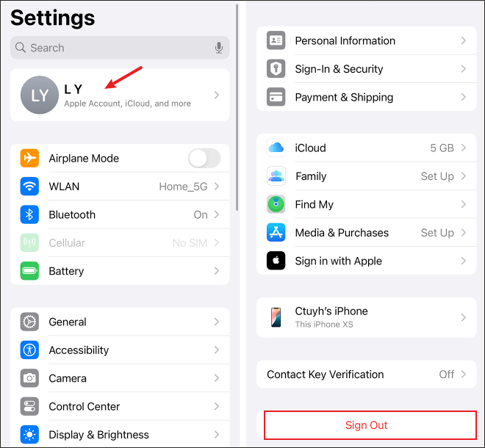Tap the Bluetooth icon in settings list

click(29, 214)
